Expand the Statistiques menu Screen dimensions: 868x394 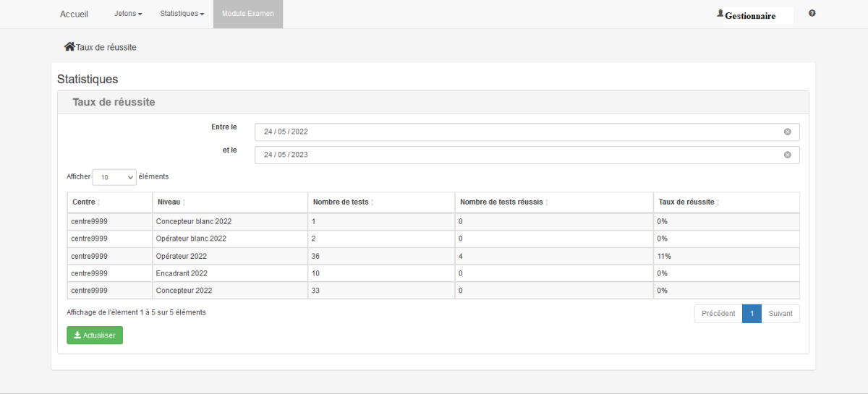click(182, 14)
